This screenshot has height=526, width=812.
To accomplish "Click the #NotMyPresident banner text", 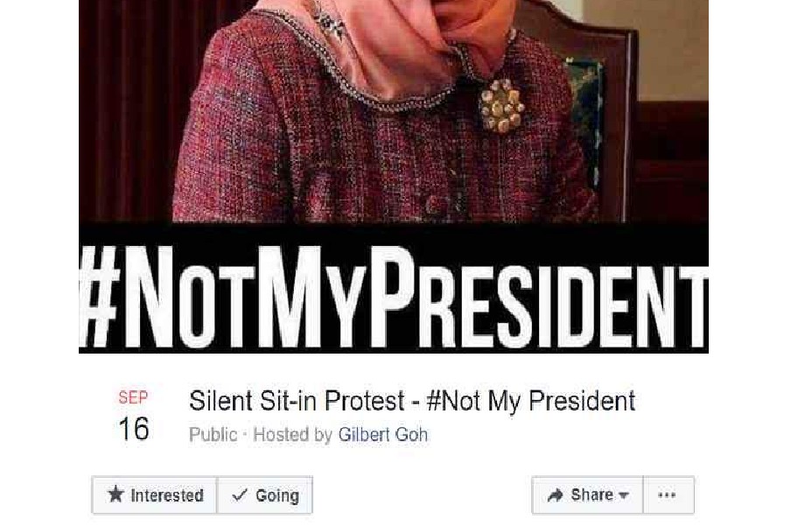I will tap(394, 298).
